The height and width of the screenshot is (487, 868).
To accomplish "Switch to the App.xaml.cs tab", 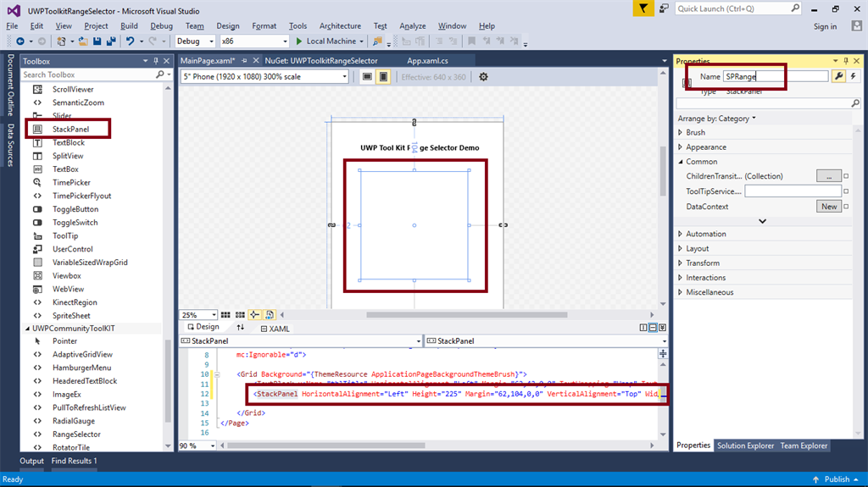I will click(x=427, y=61).
